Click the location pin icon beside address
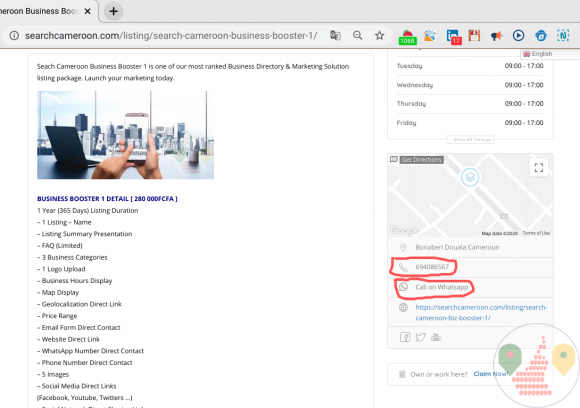This screenshot has height=408, width=580. pos(403,247)
